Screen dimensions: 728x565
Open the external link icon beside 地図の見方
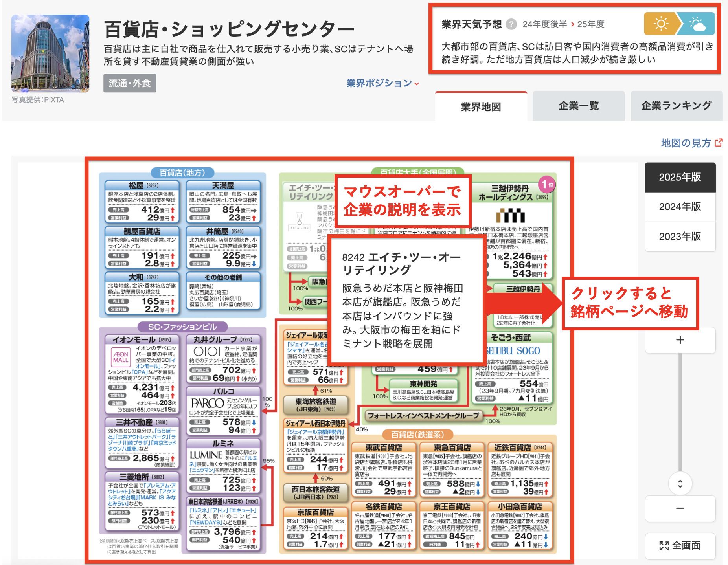coord(719,143)
